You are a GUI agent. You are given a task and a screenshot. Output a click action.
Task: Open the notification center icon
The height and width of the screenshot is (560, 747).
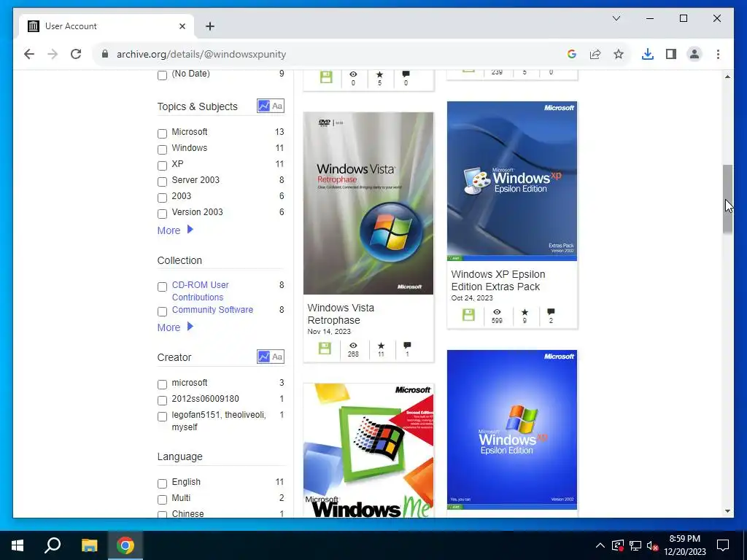tap(723, 545)
